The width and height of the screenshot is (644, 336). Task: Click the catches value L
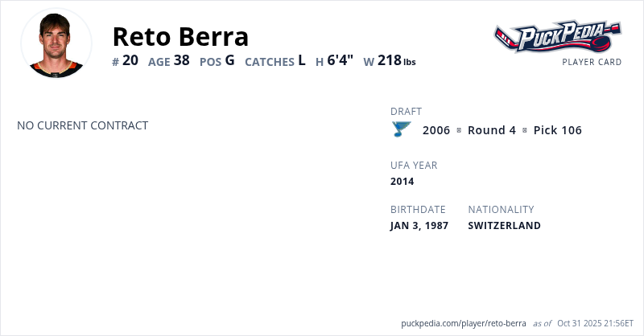point(302,60)
